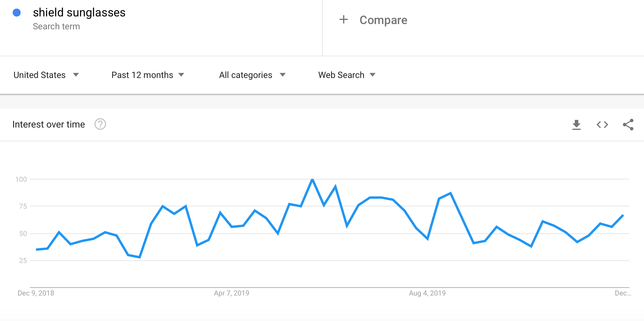Edit the shield sunglasses search term
This screenshot has width=644, height=321.
79,13
